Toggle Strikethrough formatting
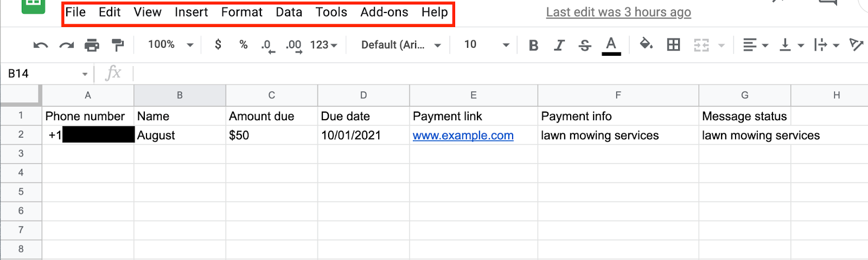Image resolution: width=868 pixels, height=260 pixels. [x=584, y=45]
